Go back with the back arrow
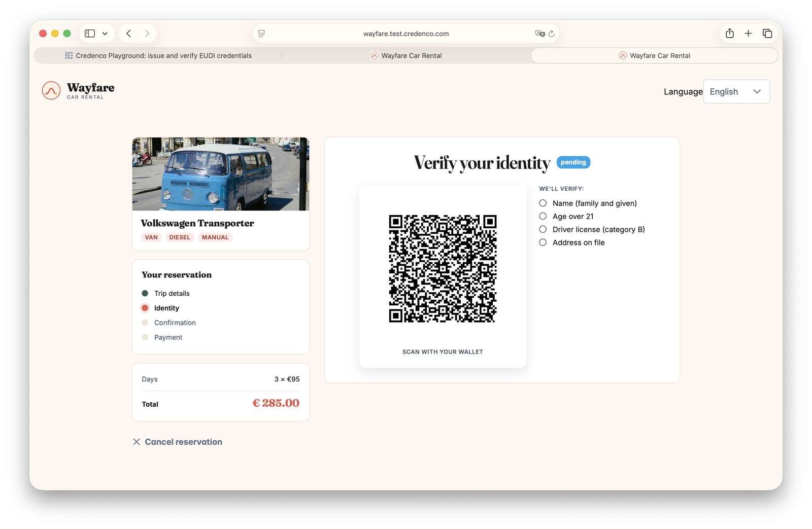 pos(129,33)
